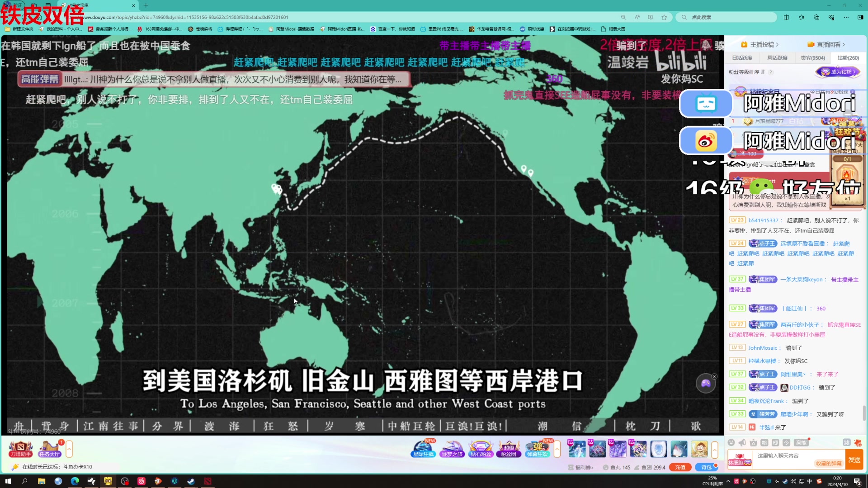Open Edge split screen icon
Viewport: 868px width, 488px height.
787,17
